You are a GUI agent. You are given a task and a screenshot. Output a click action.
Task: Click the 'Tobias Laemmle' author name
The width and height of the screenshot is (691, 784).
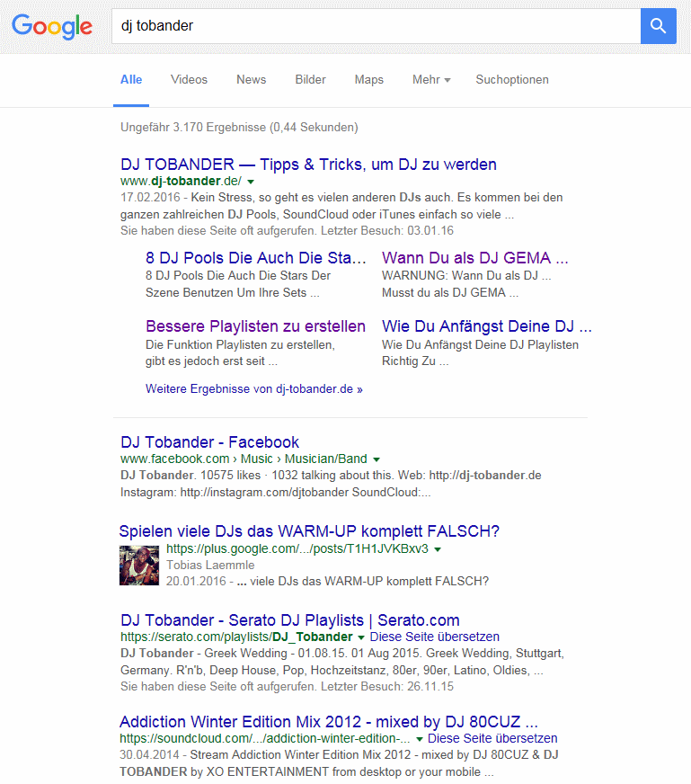[x=210, y=565]
